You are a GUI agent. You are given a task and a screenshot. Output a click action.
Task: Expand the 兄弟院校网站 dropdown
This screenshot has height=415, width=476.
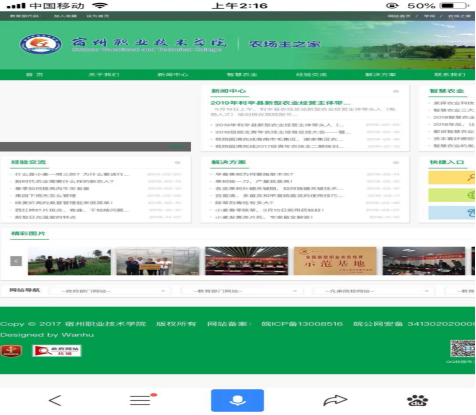pos(374,291)
